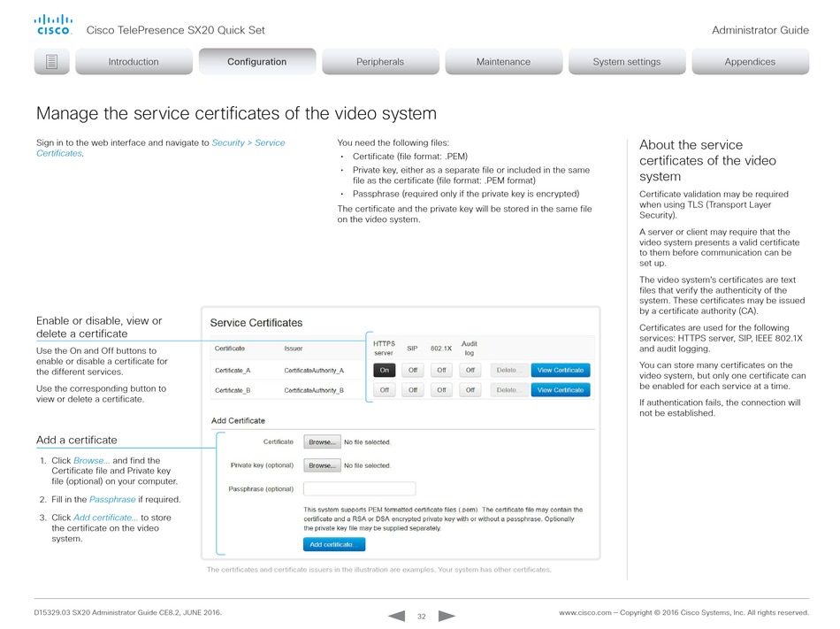The height and width of the screenshot is (629, 840).
Task: Turn off HTTPS server for Certificate_A
Action: click(x=384, y=371)
